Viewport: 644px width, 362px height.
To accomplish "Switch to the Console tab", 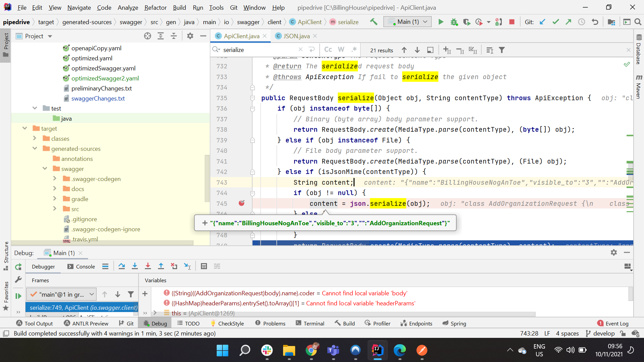I will (x=81, y=267).
